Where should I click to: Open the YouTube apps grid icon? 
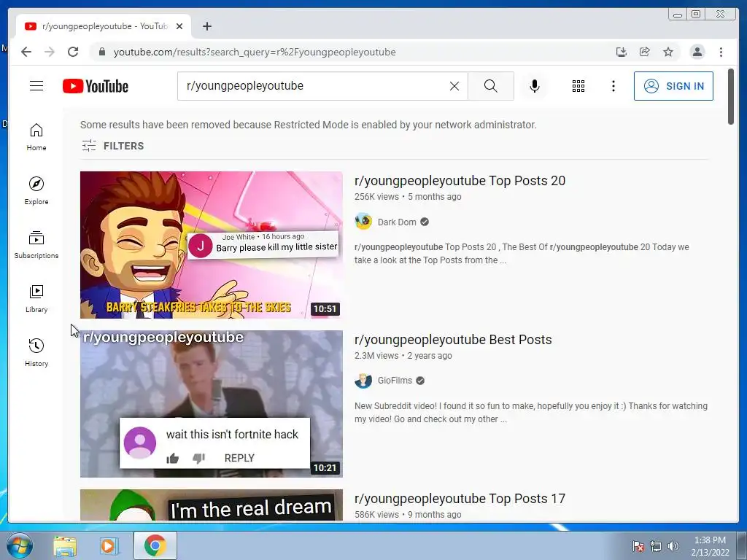578,86
